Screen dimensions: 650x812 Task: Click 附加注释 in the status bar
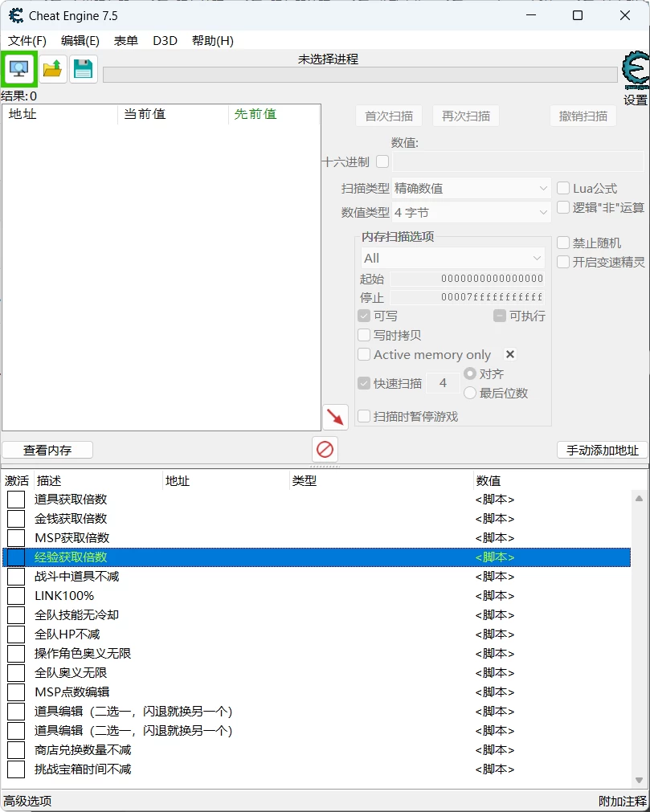pos(623,801)
